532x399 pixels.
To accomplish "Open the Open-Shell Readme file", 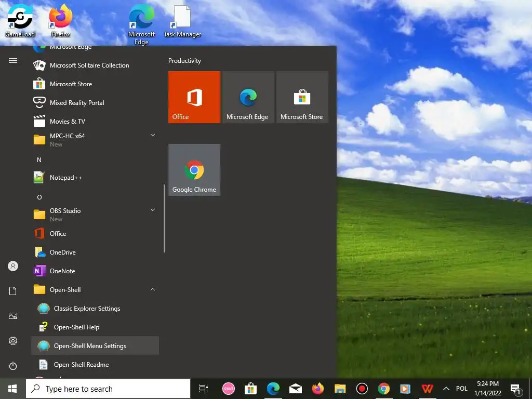I will 95,364.
